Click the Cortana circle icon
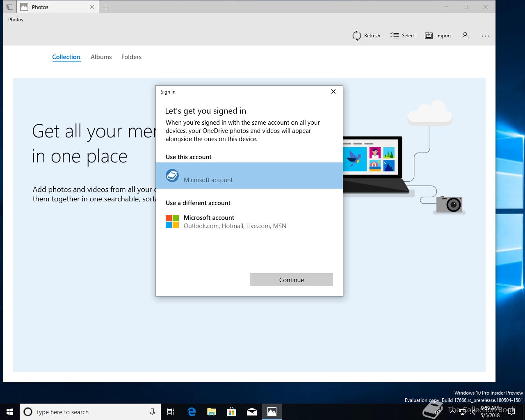The width and height of the screenshot is (525, 420). (28, 412)
